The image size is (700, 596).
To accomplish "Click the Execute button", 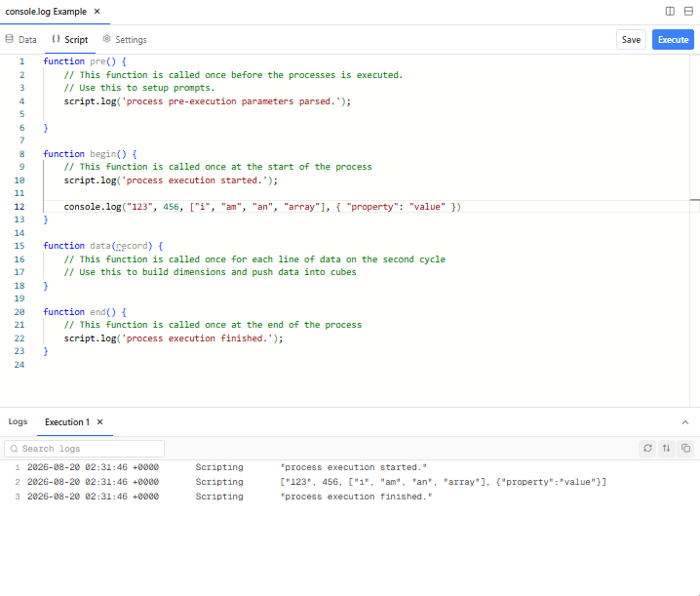I will 673,40.
